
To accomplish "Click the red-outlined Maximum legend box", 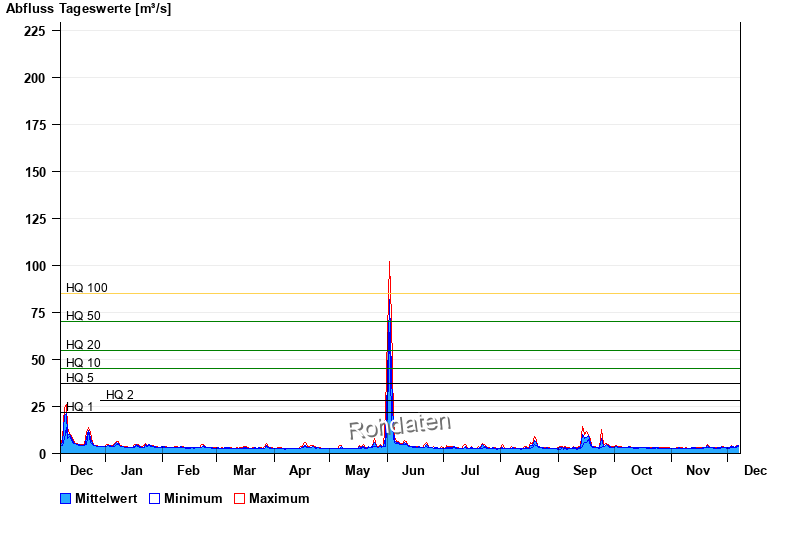I will (x=239, y=499).
